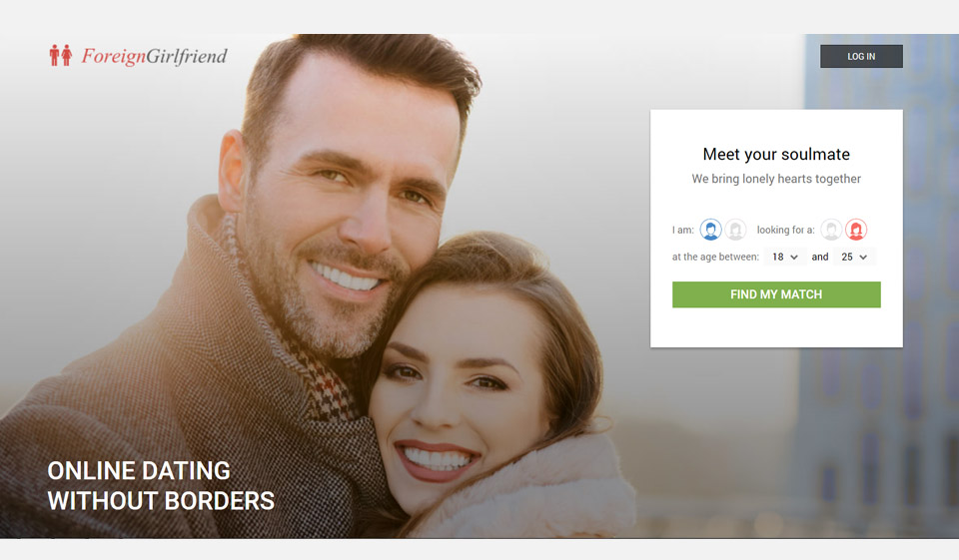This screenshot has width=959, height=560.
Task: Click the chevron arrow beside age 18
Action: [x=794, y=258]
